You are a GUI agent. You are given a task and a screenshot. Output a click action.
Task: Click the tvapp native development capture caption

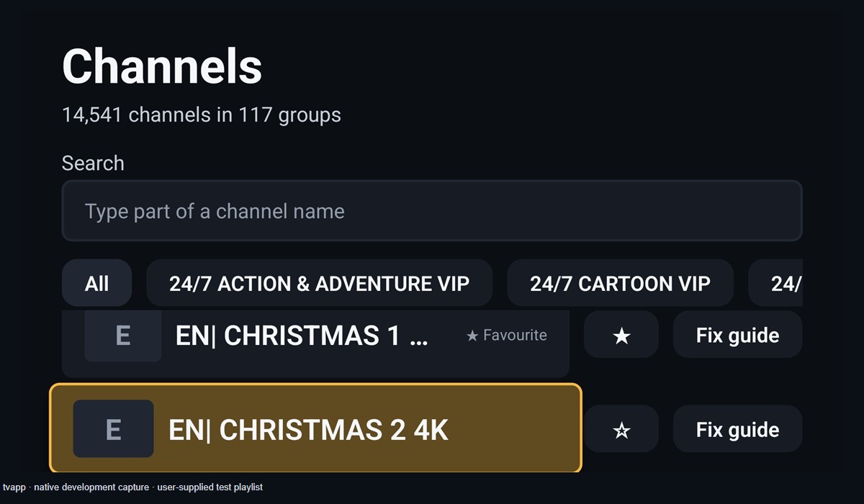tap(132, 487)
